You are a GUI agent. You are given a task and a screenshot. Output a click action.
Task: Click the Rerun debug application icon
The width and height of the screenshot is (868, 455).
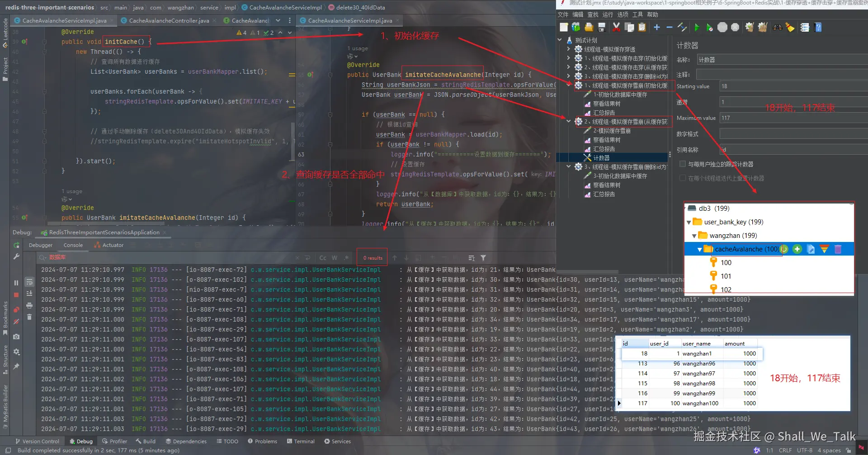coord(16,245)
